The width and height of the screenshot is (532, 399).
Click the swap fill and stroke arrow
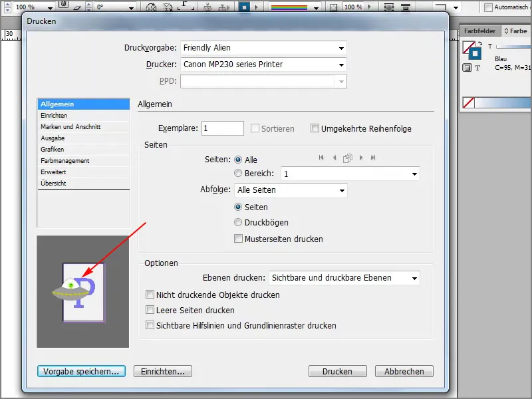point(479,43)
